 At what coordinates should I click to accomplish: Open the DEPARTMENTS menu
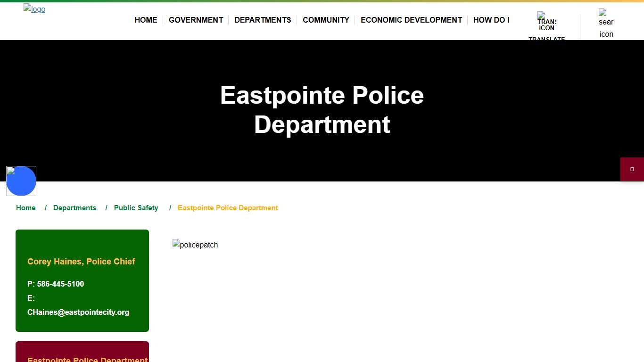(x=263, y=20)
